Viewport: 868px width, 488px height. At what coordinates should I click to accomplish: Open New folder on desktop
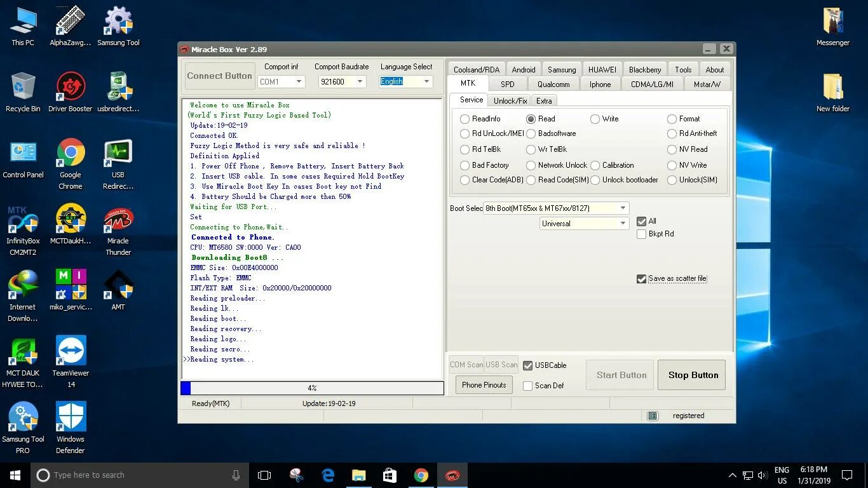(x=833, y=92)
